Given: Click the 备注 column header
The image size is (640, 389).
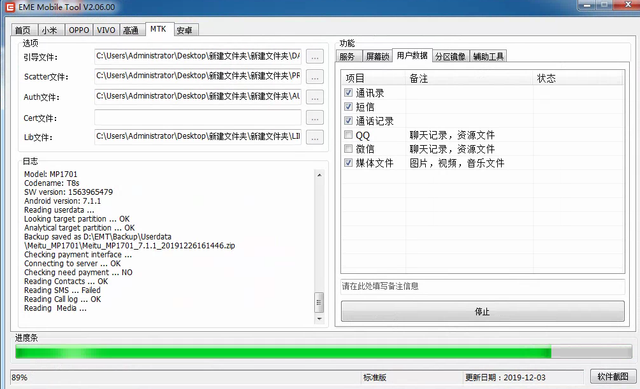Looking at the screenshot, I should pos(469,78).
